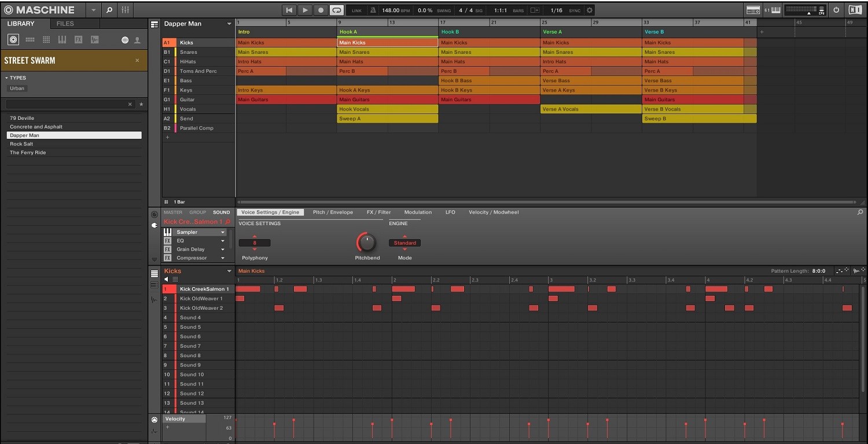This screenshot has height=444, width=868.
Task: Open the Kicks group dropdown in pattern editor
Action: 229,271
